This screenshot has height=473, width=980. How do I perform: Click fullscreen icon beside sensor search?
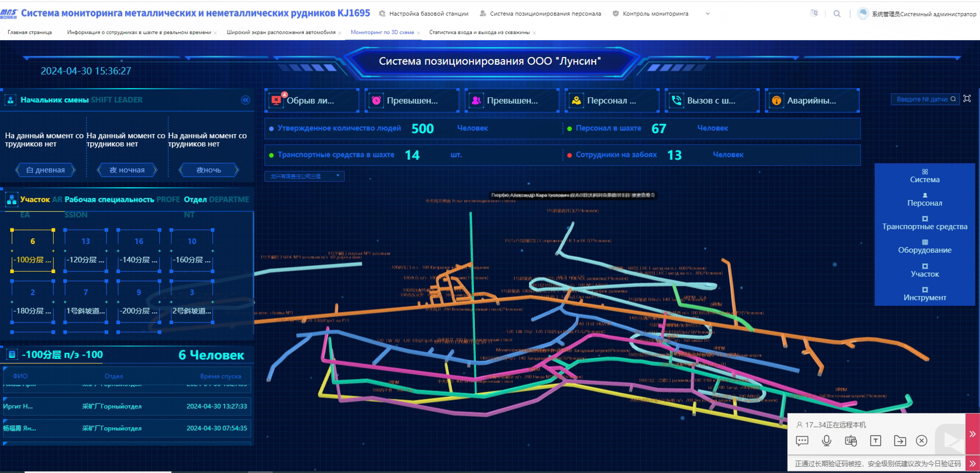967,99
